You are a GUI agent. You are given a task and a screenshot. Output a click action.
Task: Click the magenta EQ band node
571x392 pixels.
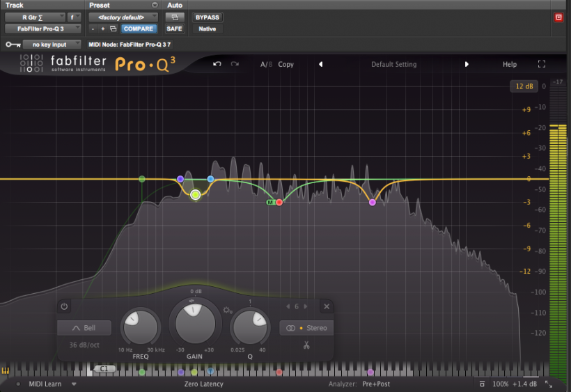(372, 203)
